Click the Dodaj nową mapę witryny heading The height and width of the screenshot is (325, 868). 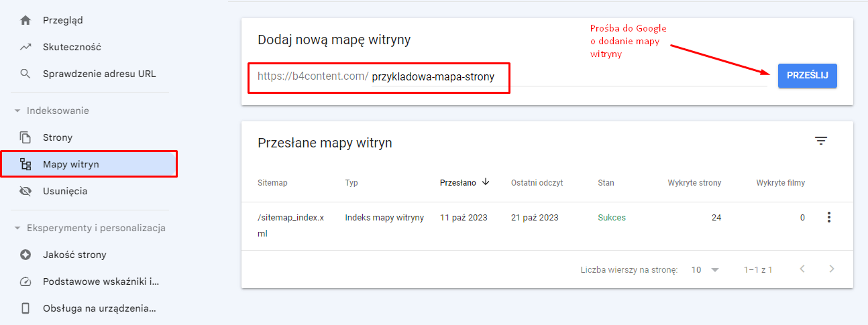[334, 40]
